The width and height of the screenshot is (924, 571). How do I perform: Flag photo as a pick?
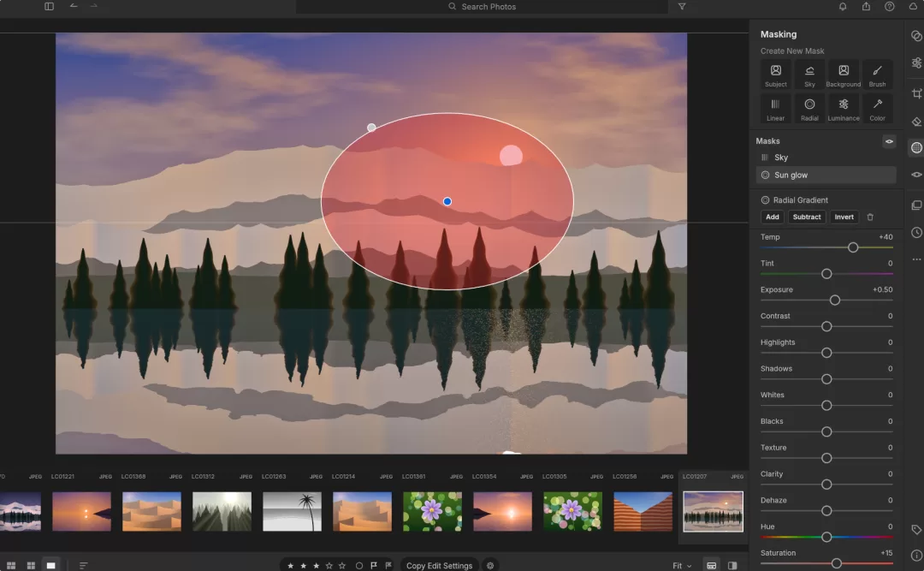[374, 566]
